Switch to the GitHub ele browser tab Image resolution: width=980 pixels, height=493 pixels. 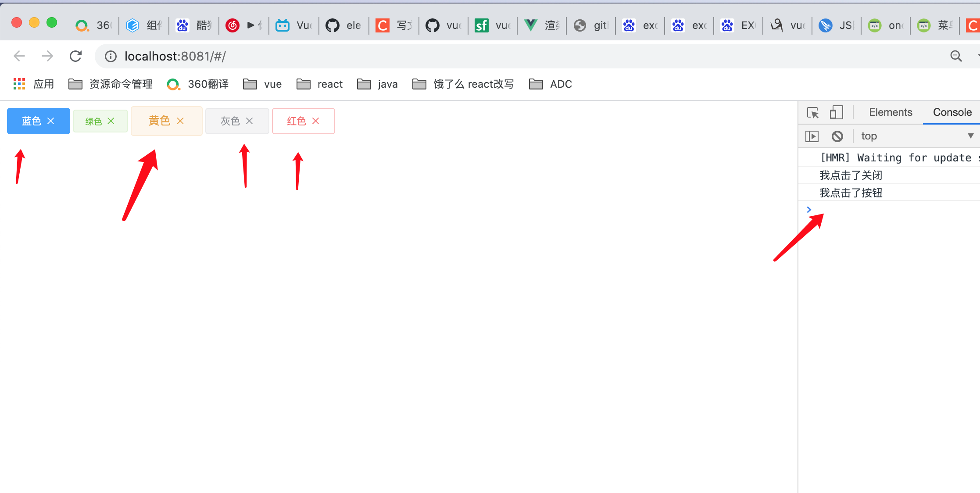pos(343,25)
